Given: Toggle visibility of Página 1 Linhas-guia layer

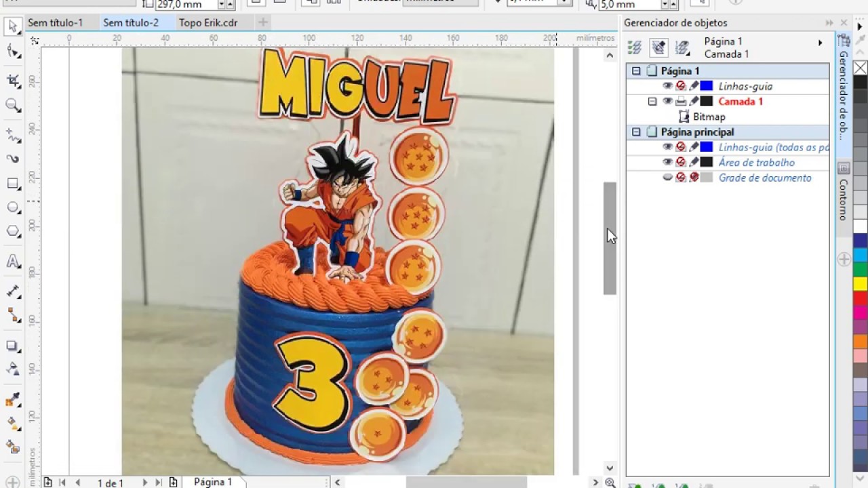Looking at the screenshot, I should coord(667,86).
